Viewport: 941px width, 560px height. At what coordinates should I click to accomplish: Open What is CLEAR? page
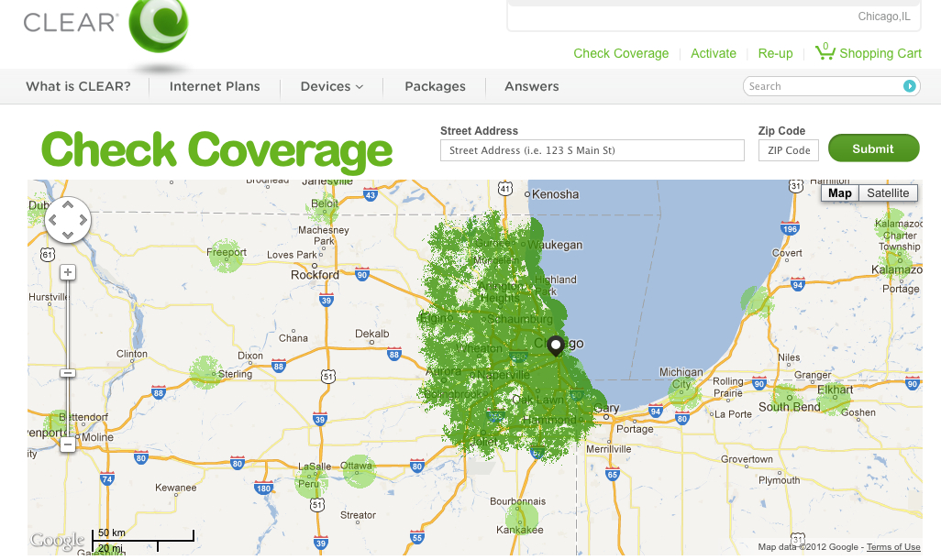tap(78, 86)
